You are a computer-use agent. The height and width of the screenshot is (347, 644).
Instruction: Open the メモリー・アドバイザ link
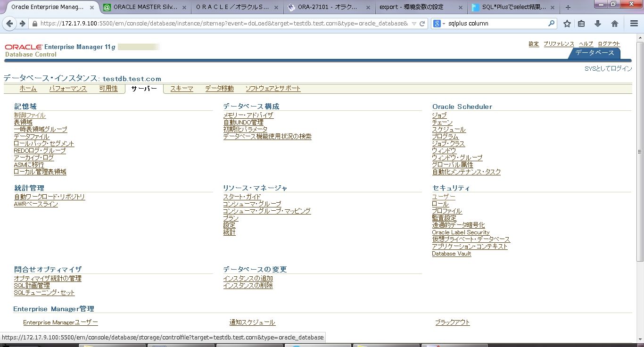coord(248,115)
